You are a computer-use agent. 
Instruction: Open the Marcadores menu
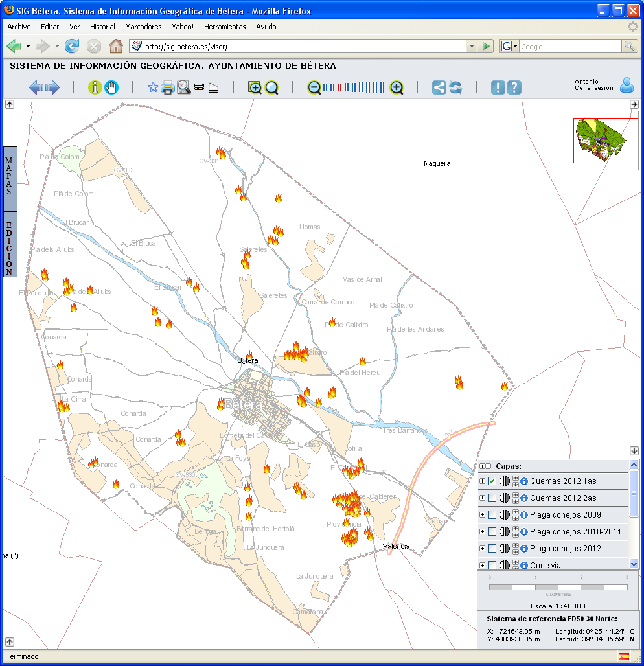(x=143, y=27)
